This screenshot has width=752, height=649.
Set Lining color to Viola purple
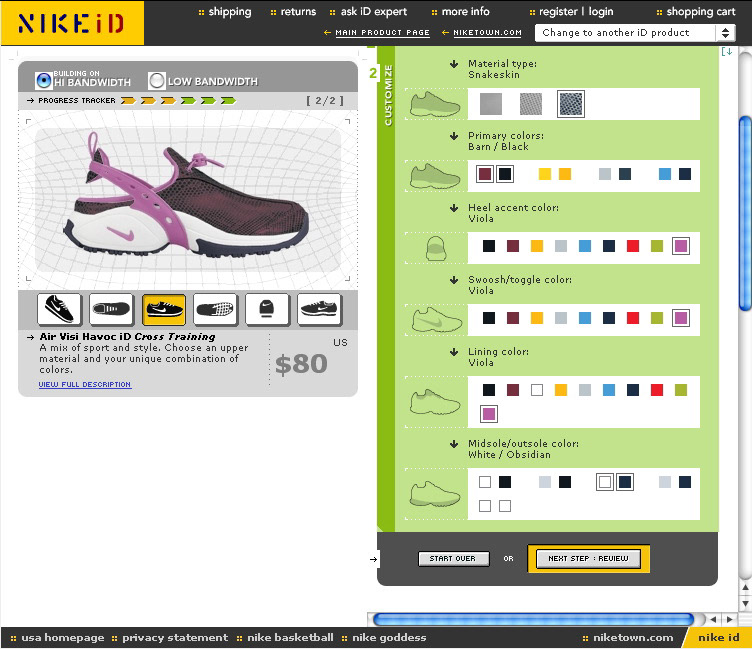pos(489,414)
